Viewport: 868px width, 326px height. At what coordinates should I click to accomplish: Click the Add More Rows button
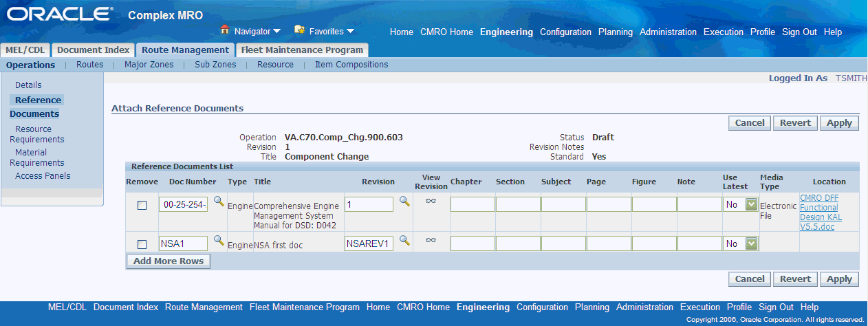(169, 261)
